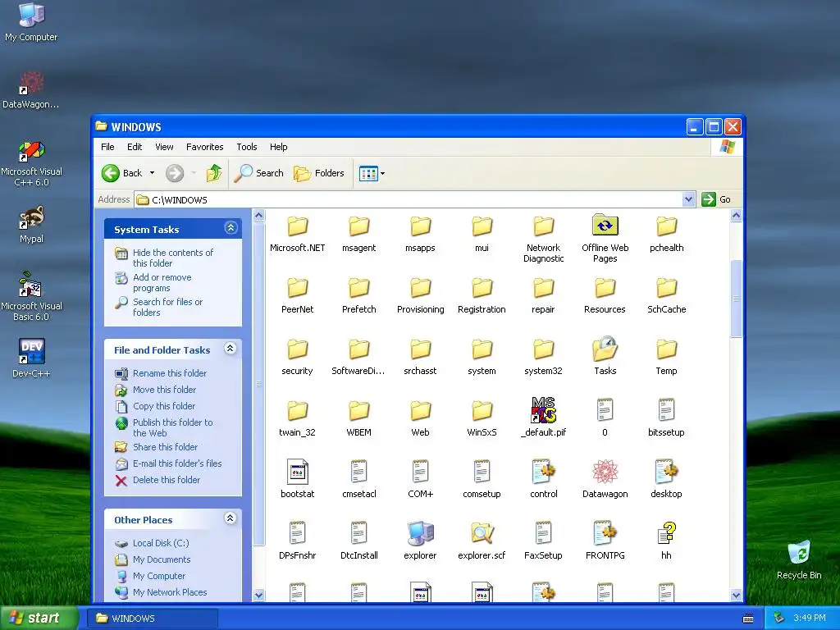Collapse the Other Places panel
This screenshot has height=630, width=840.
pos(231,518)
